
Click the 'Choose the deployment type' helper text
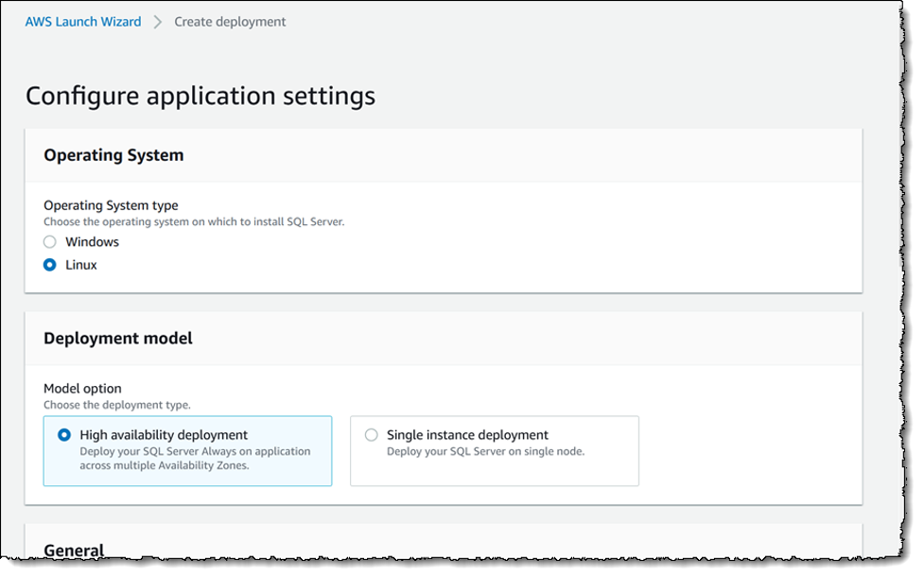point(117,405)
